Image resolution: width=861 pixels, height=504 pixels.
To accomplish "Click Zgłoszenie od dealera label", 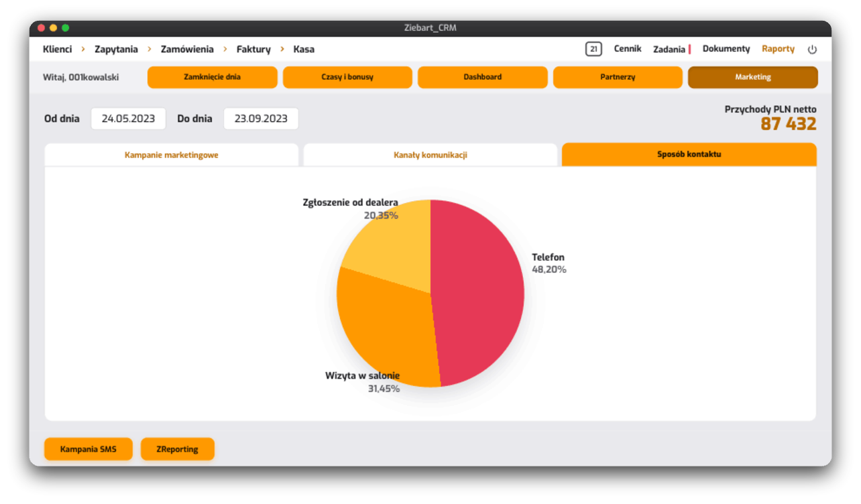I will [x=351, y=202].
